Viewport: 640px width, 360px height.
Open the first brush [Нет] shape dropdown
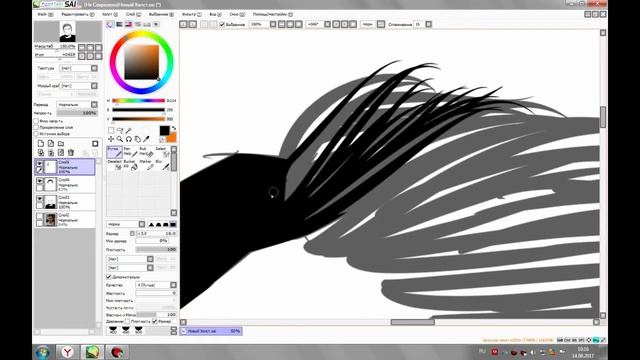[130, 259]
